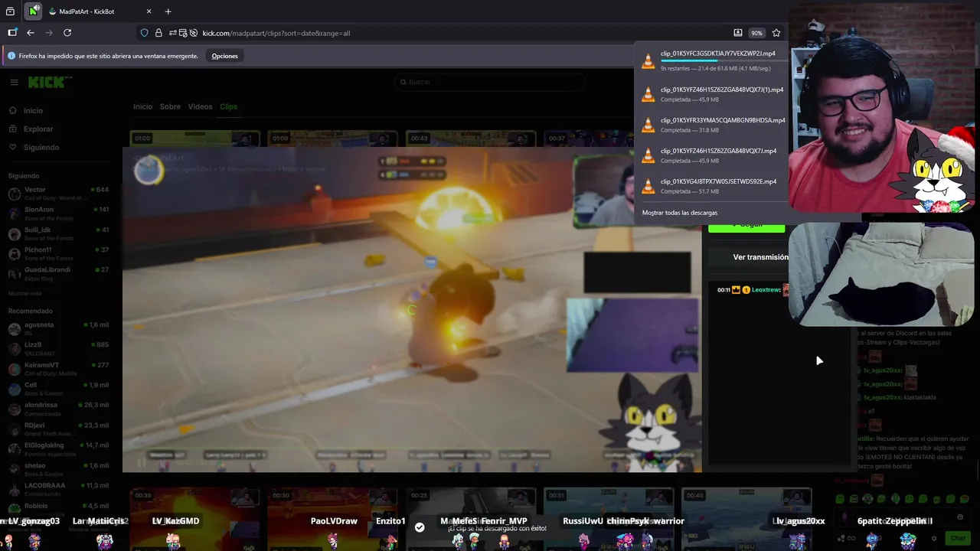Open popup blocked Opciones button
The image size is (980, 551).
(x=224, y=56)
